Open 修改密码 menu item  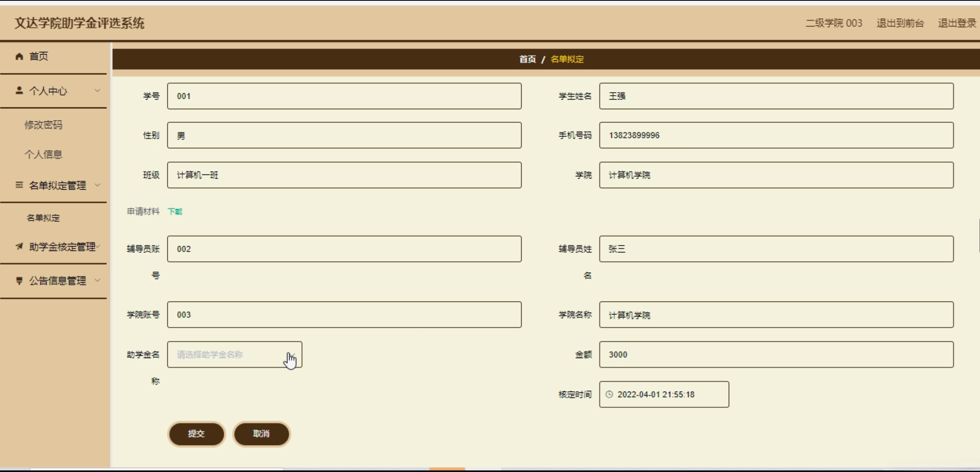43,125
